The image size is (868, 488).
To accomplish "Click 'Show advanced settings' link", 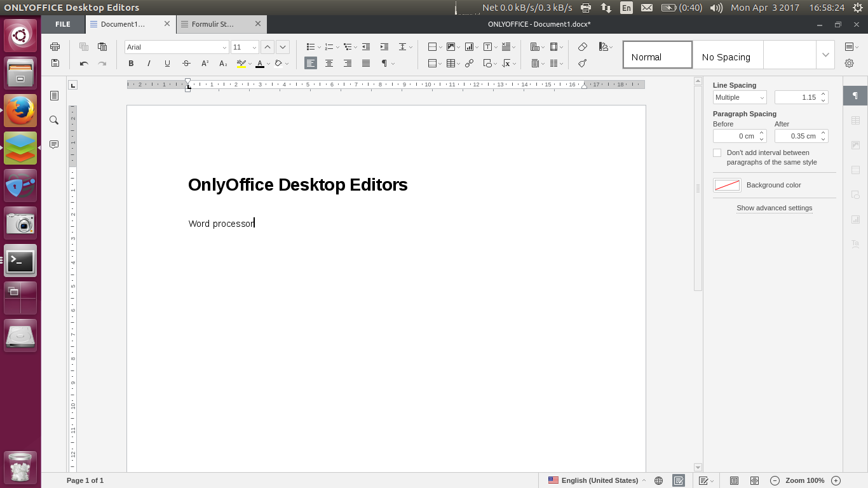I will [774, 208].
